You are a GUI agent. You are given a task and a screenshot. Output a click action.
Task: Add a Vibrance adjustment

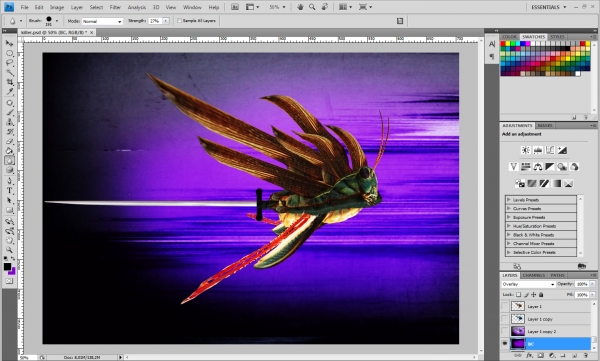(x=513, y=167)
